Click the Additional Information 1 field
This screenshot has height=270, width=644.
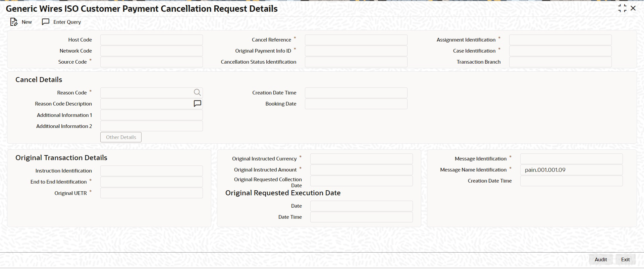(x=152, y=115)
